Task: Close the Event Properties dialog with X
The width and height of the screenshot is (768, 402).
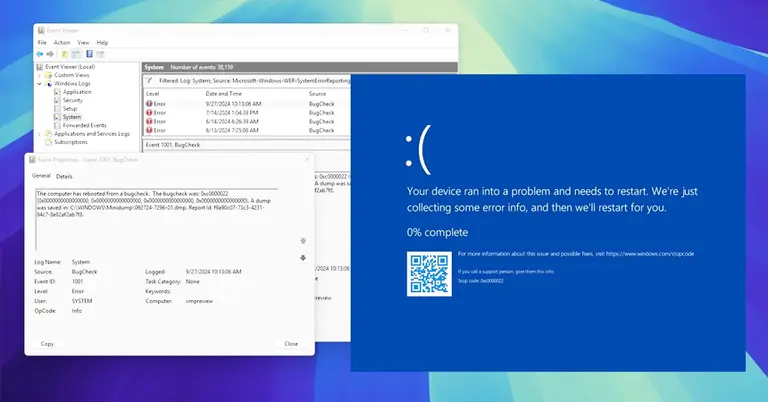Action: point(308,159)
